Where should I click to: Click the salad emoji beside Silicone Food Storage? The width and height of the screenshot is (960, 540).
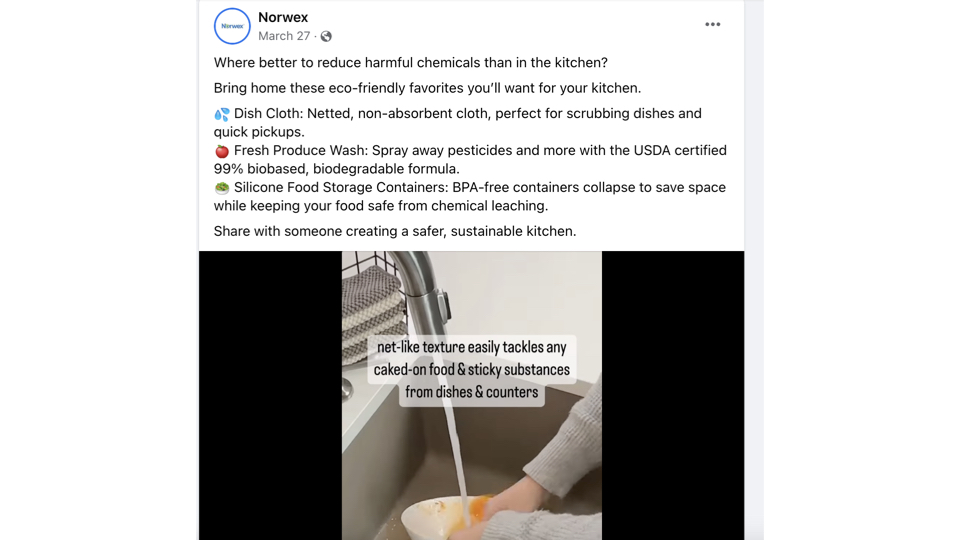click(x=222, y=188)
